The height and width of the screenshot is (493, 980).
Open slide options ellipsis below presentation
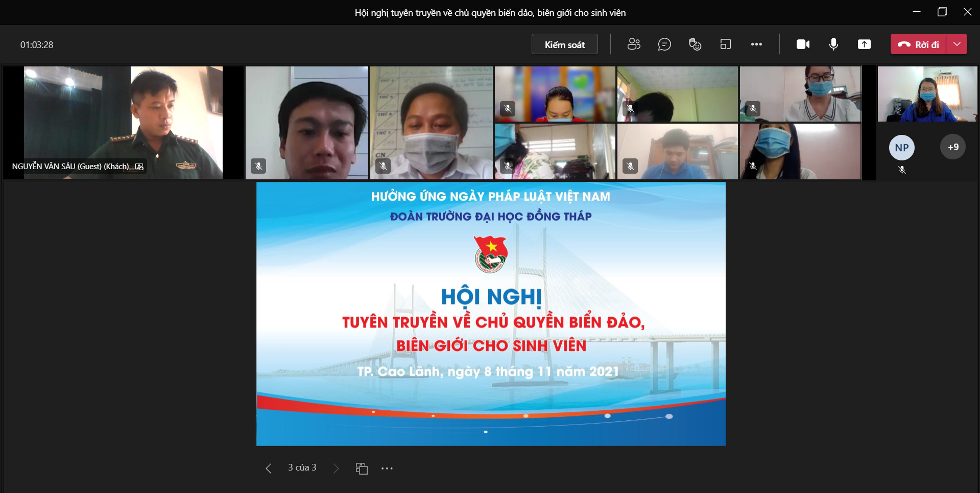[387, 468]
